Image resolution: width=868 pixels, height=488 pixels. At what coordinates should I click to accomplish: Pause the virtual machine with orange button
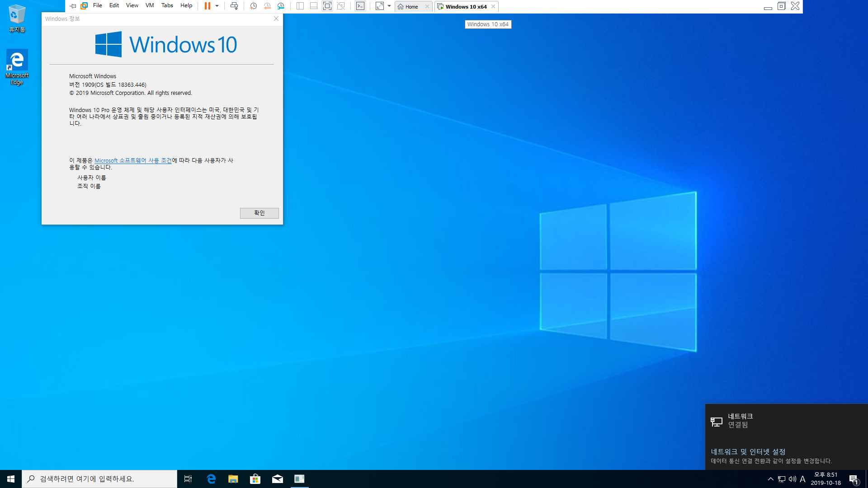207,6
